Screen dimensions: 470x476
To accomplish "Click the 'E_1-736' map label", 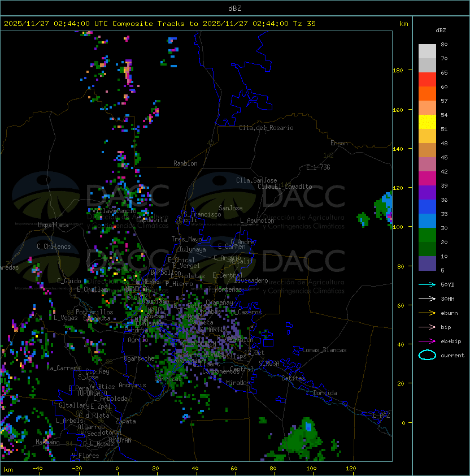I will pos(318,167).
